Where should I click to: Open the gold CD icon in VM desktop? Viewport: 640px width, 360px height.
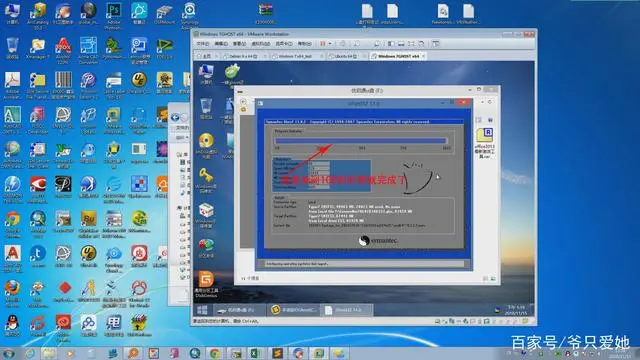(206, 145)
